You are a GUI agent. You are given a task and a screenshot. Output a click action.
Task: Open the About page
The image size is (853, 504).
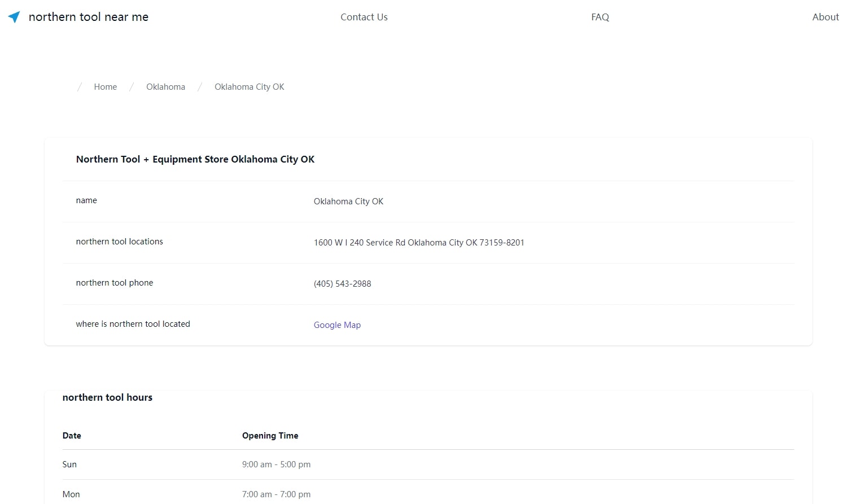coord(825,17)
